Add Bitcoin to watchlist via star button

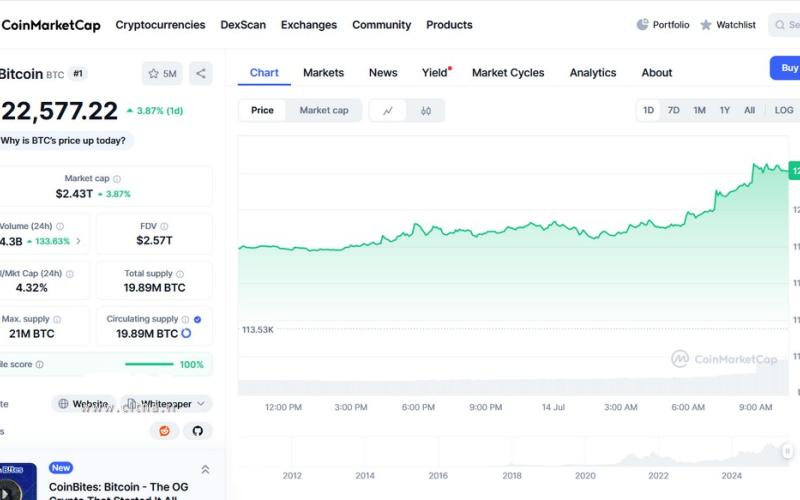click(161, 73)
